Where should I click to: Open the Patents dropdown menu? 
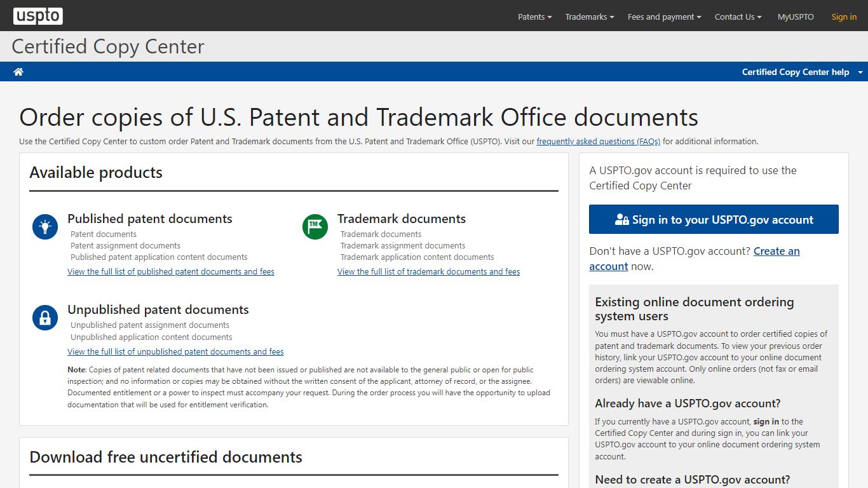(535, 17)
